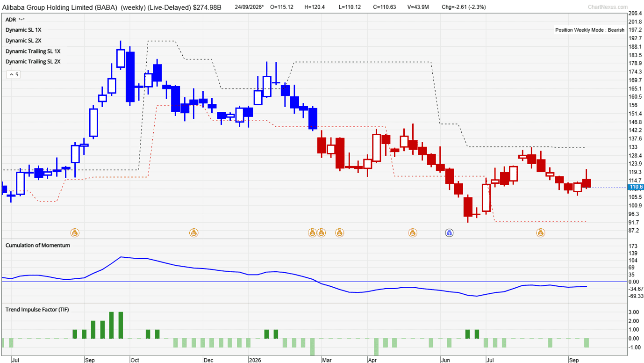Click the left marker of the adjacent orange pair

pyautogui.click(x=312, y=232)
